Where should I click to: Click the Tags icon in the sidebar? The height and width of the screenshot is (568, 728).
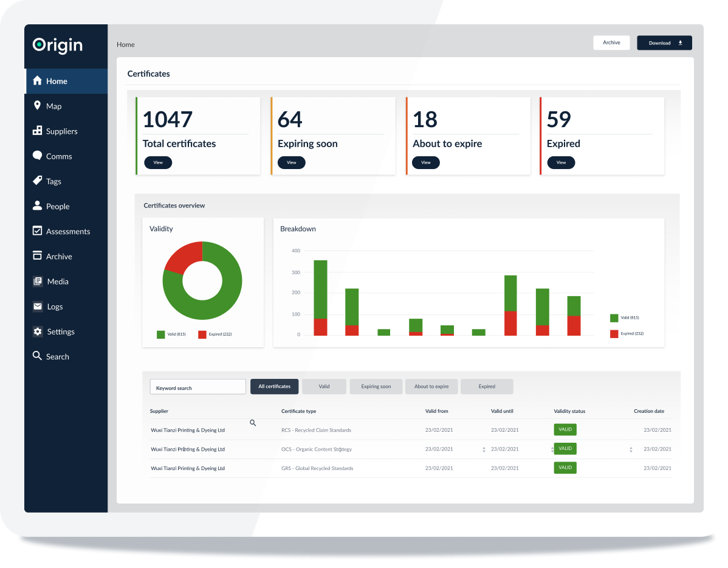click(x=38, y=181)
